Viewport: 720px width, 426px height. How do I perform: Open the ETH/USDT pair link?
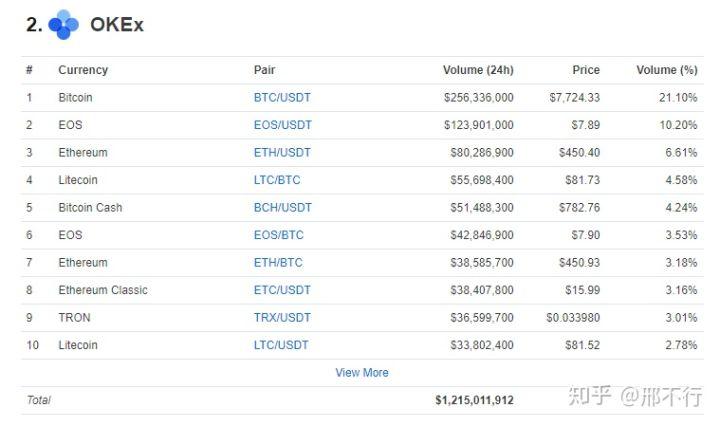point(282,152)
